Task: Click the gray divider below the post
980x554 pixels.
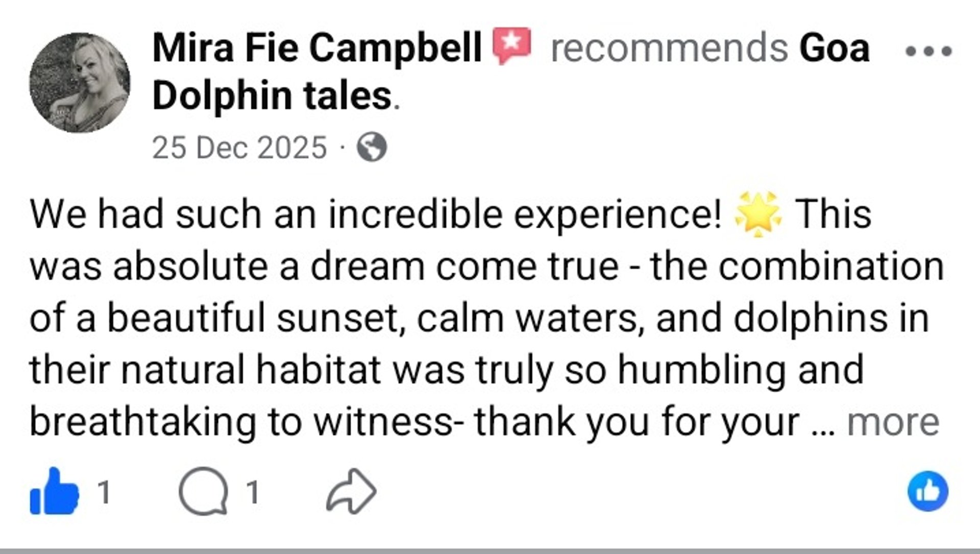Action: (490, 550)
